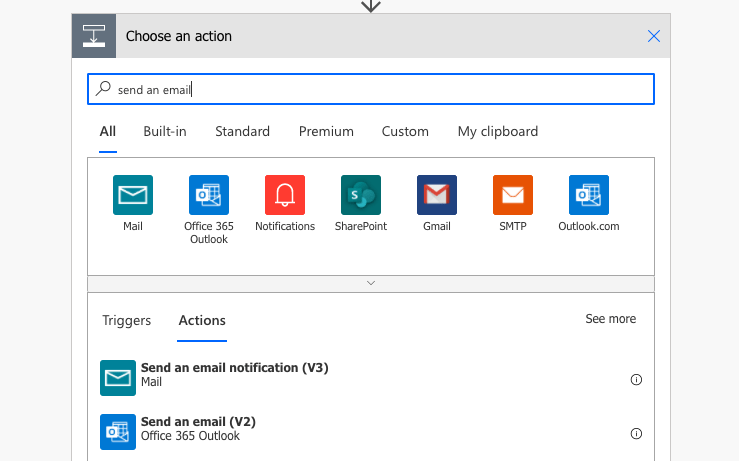Choose the Gmail connector icon
Viewport: 739px width, 461px height.
[437, 195]
